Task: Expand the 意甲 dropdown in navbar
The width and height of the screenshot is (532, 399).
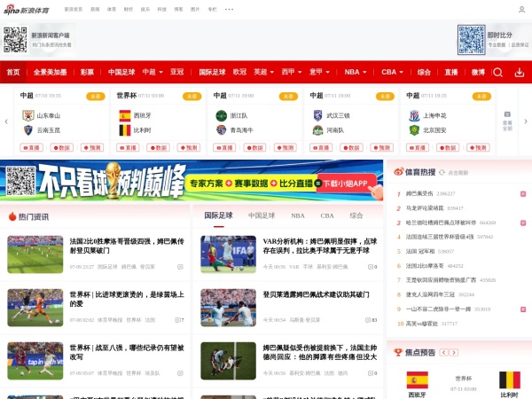Action: point(327,73)
